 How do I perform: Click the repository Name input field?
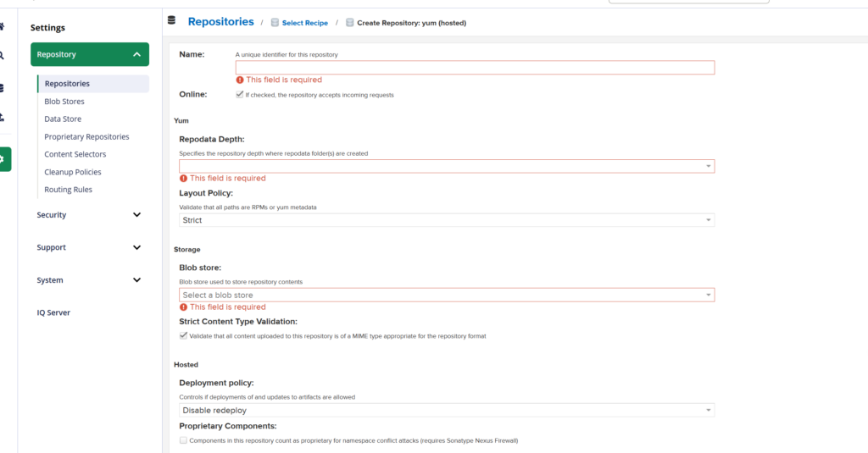pyautogui.click(x=475, y=68)
